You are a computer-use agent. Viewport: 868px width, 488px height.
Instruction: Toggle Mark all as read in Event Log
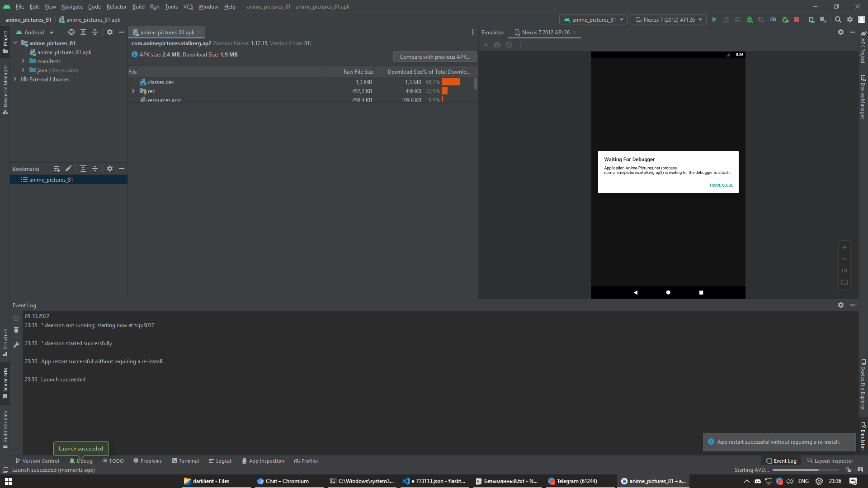16,318
